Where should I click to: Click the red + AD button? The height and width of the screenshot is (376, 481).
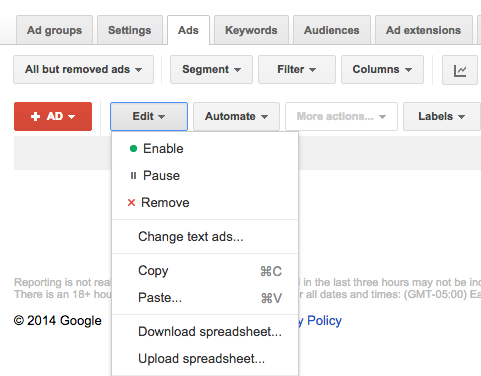point(53,116)
